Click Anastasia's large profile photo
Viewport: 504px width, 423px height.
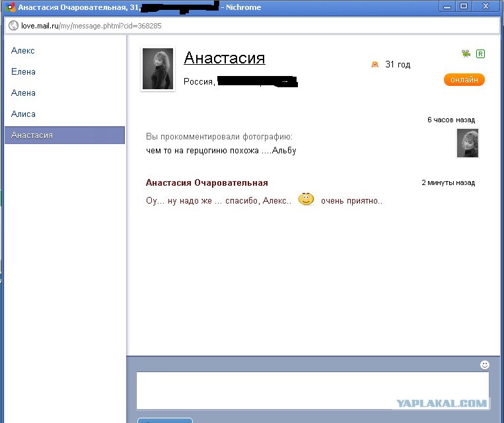point(158,69)
